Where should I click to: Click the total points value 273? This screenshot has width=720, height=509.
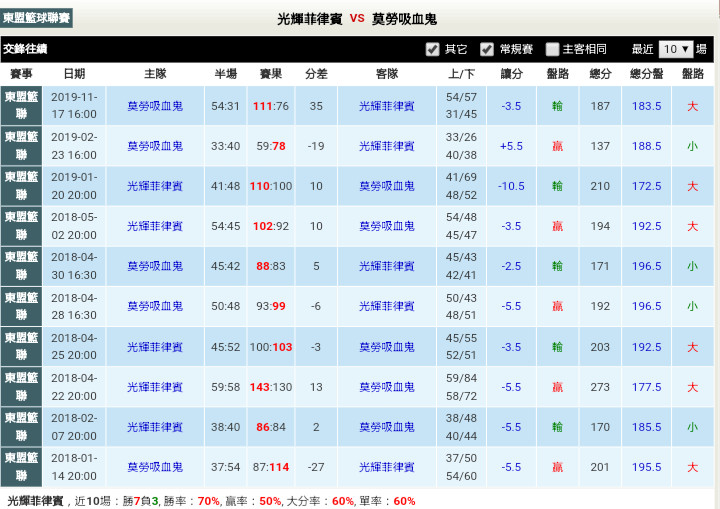click(x=600, y=387)
